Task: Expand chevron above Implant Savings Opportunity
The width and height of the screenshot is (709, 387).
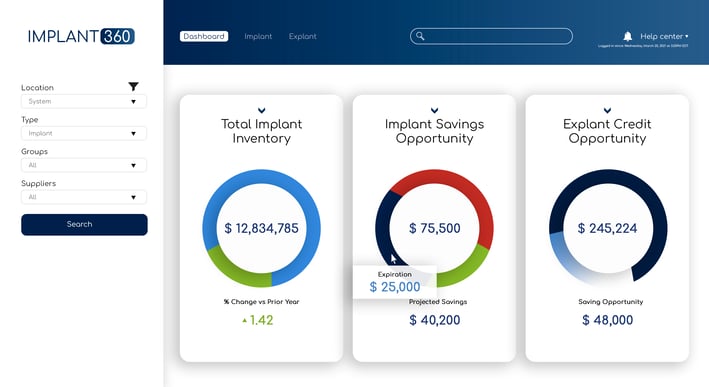Action: (x=435, y=110)
